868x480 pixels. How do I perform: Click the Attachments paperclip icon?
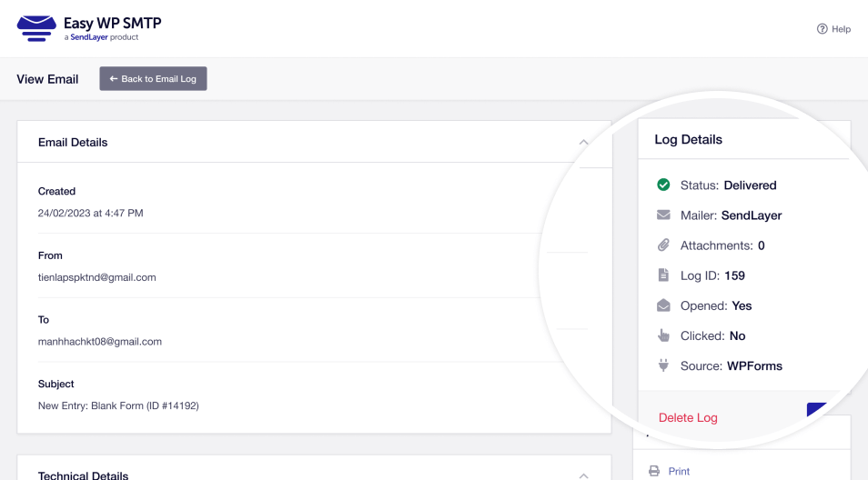663,245
